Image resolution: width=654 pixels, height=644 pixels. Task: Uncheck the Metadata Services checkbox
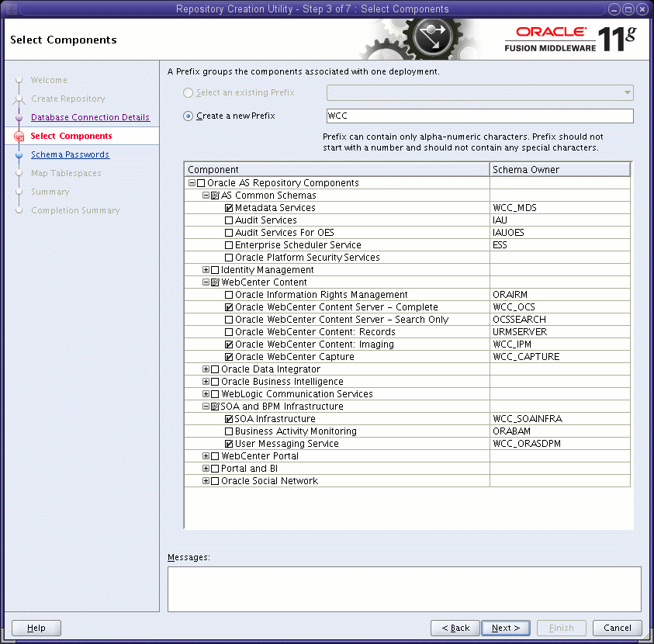(x=229, y=208)
